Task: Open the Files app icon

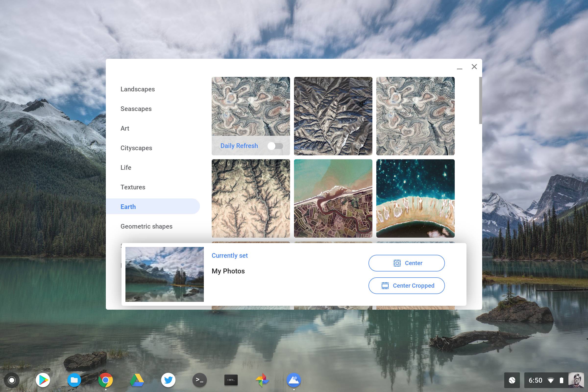Action: 74,380
